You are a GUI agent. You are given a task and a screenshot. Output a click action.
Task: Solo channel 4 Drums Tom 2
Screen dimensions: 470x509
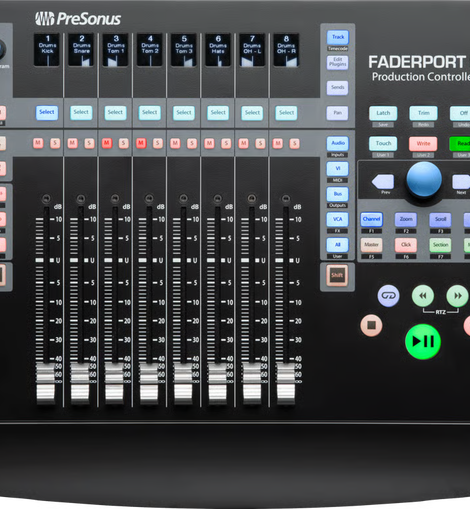tap(158, 143)
